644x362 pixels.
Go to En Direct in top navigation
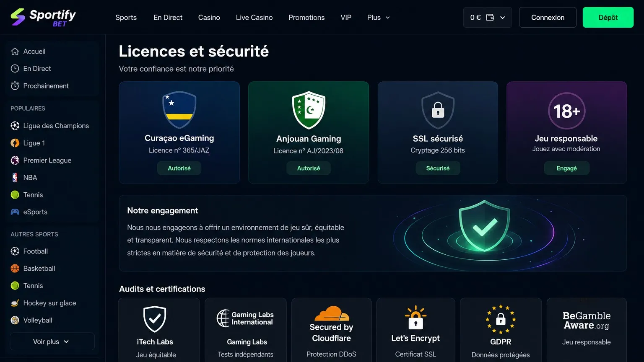[x=168, y=18]
